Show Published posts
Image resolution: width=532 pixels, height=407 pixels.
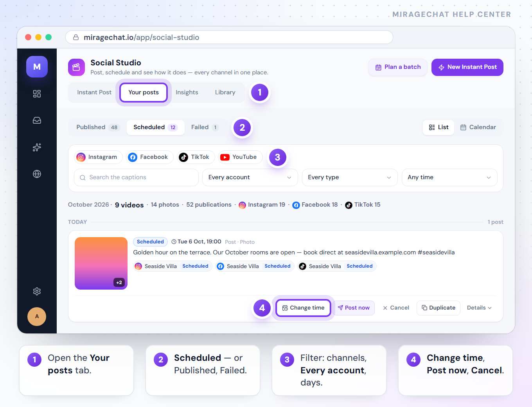click(97, 127)
